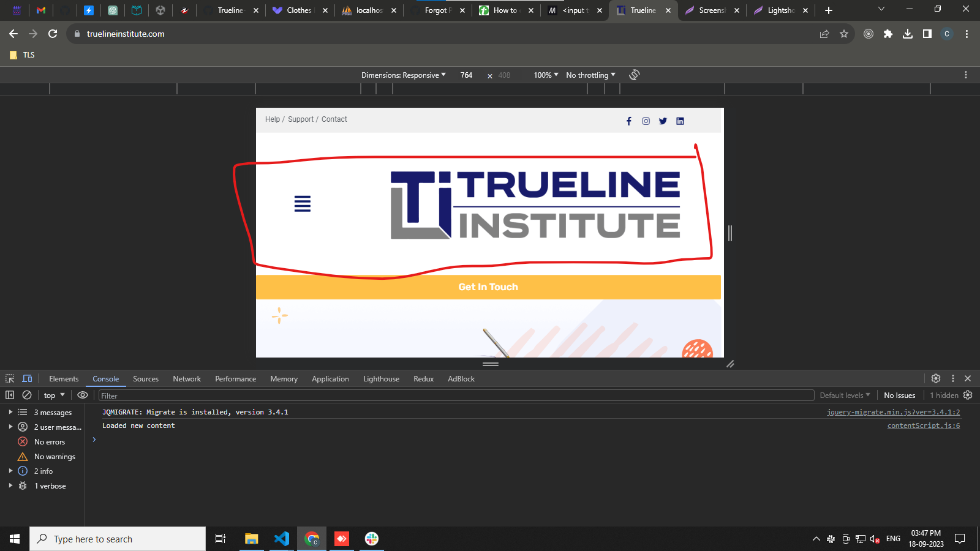Open tab search dropdown arrow
This screenshot has height=551, width=980.
pyautogui.click(x=881, y=9)
